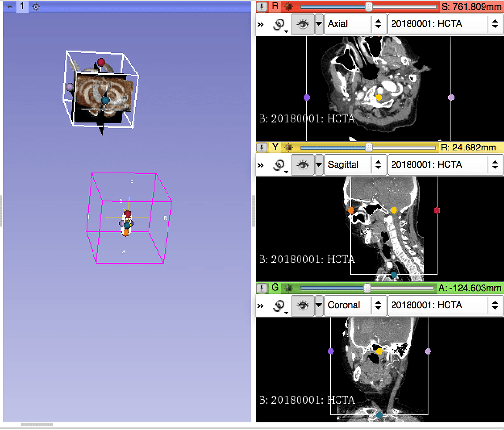
Task: Toggle Sagittal slice visibility eye icon
Action: tap(303, 165)
